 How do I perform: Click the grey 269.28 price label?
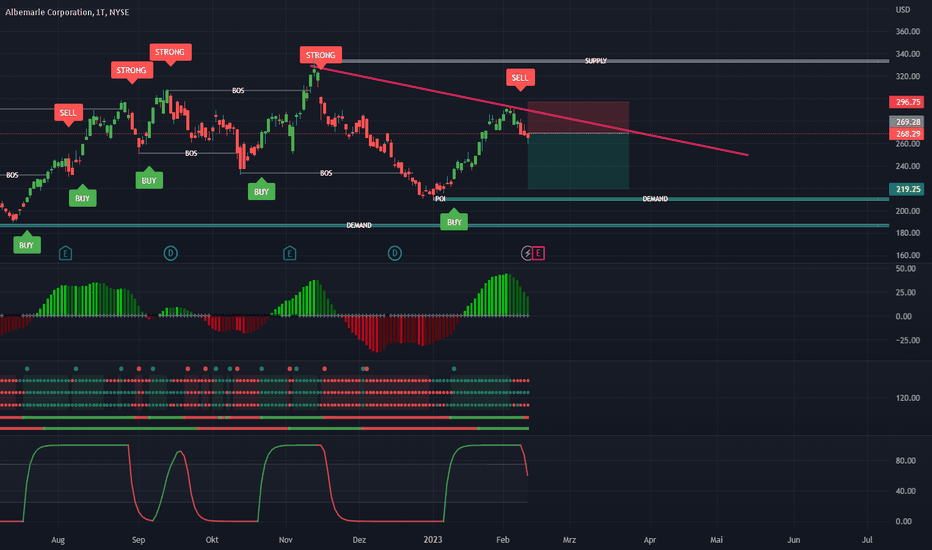pos(906,122)
